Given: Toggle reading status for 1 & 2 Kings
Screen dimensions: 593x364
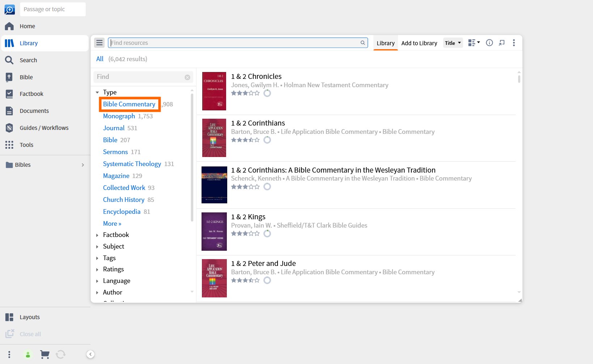Looking at the screenshot, I should pos(267,233).
